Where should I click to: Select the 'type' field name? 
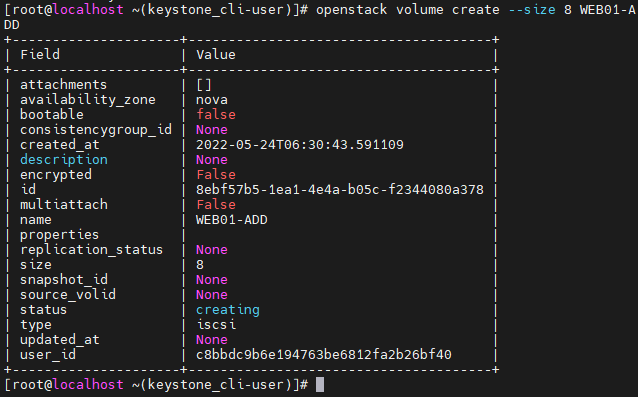pyautogui.click(x=36, y=325)
